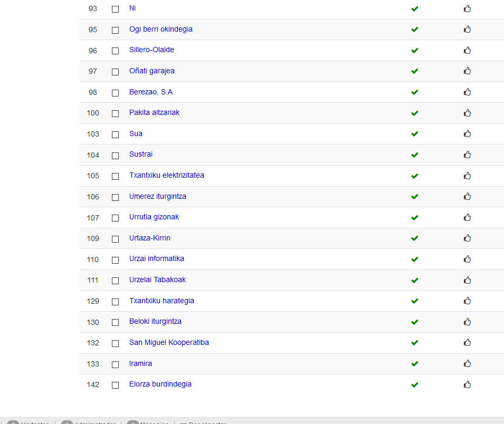Select checkbox for Urzelai Tabakoak
Viewport: 504px width, 424px height.
(x=116, y=281)
